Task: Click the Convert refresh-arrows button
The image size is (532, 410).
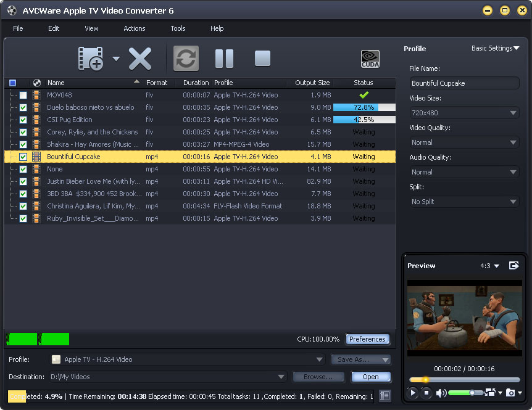Action: pyautogui.click(x=186, y=59)
